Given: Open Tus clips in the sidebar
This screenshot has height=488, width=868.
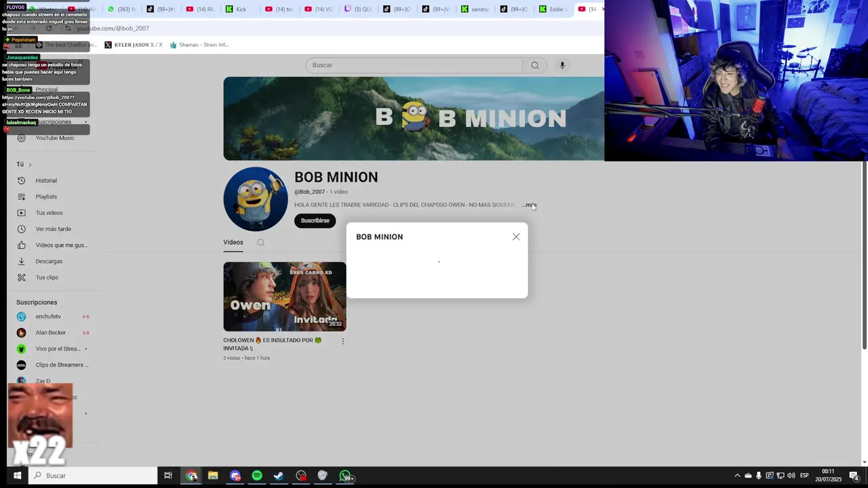Looking at the screenshot, I should 47,277.
